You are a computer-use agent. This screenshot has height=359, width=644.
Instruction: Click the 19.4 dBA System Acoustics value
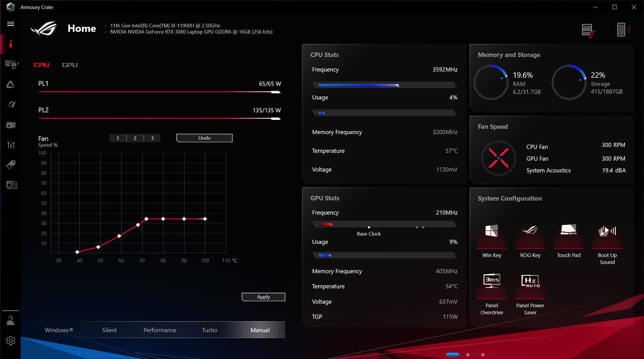(x=614, y=170)
